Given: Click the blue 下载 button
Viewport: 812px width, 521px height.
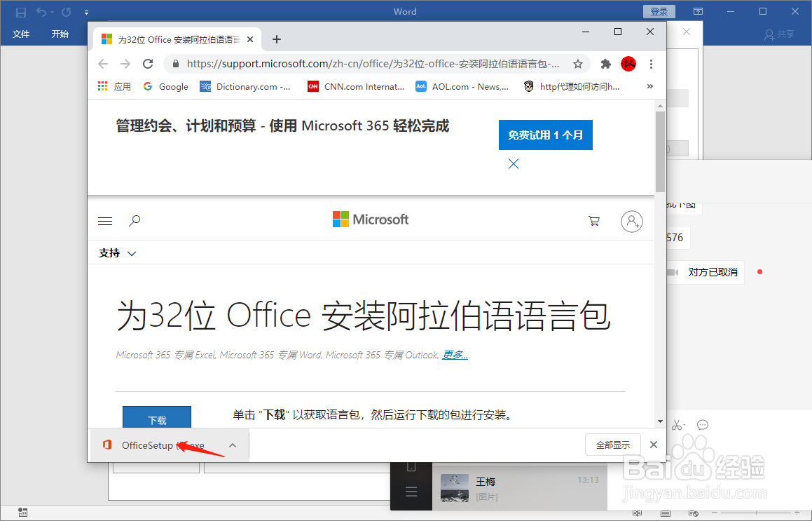Looking at the screenshot, I should coord(157,418).
